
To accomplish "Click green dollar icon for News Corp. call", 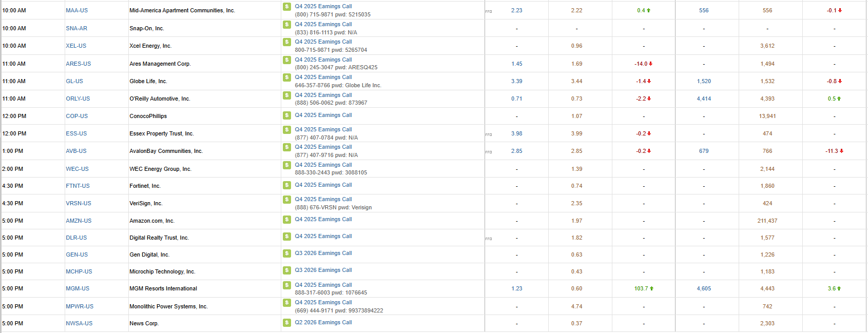I will point(287,323).
